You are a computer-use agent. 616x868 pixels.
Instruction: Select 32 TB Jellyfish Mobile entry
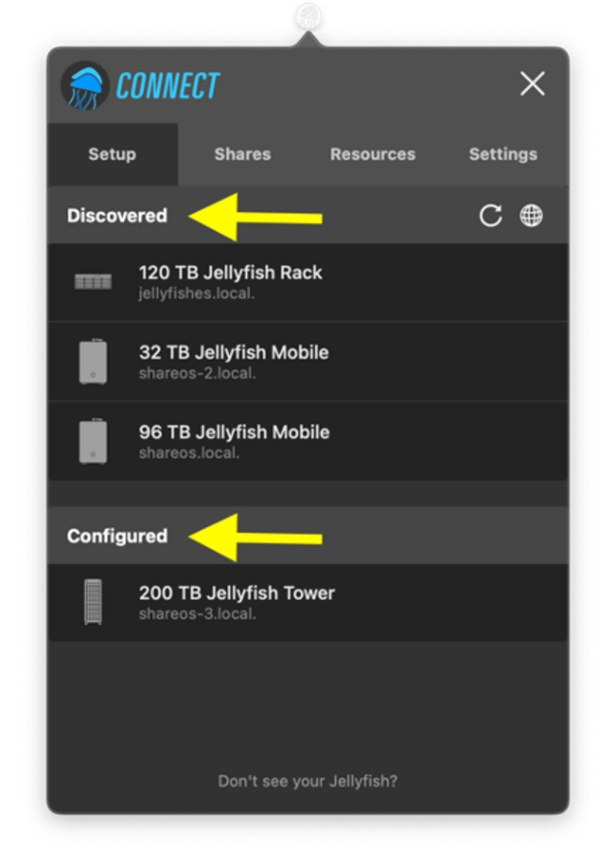pos(308,361)
